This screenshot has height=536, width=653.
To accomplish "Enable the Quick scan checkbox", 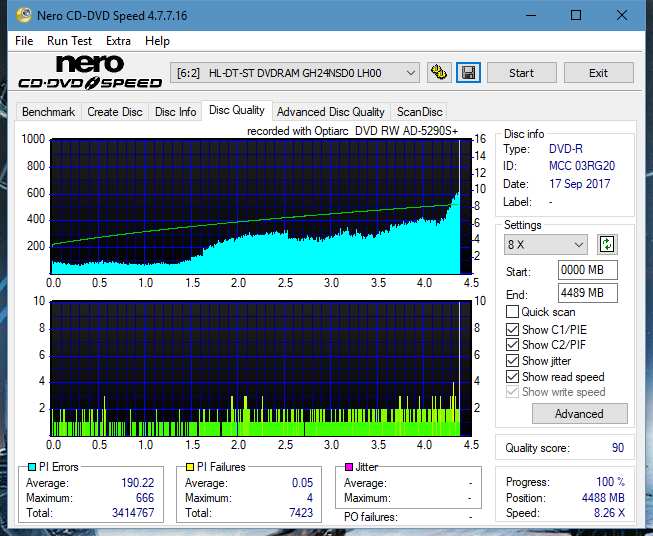I will pyautogui.click(x=512, y=312).
